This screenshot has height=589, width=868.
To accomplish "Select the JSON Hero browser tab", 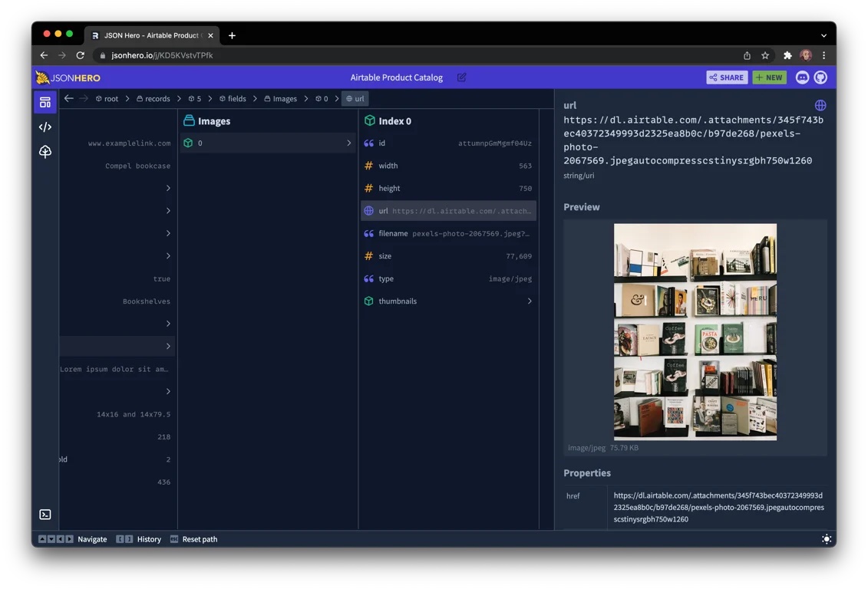I will click(150, 35).
